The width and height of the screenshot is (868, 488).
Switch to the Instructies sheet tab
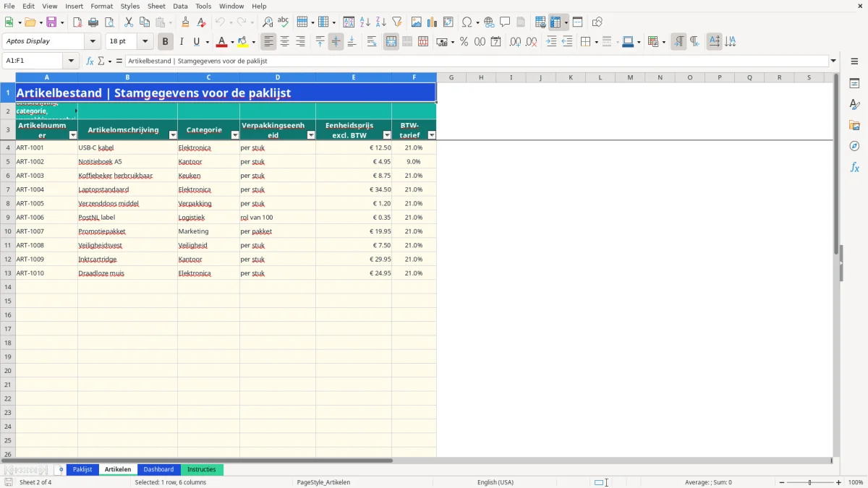click(x=202, y=469)
